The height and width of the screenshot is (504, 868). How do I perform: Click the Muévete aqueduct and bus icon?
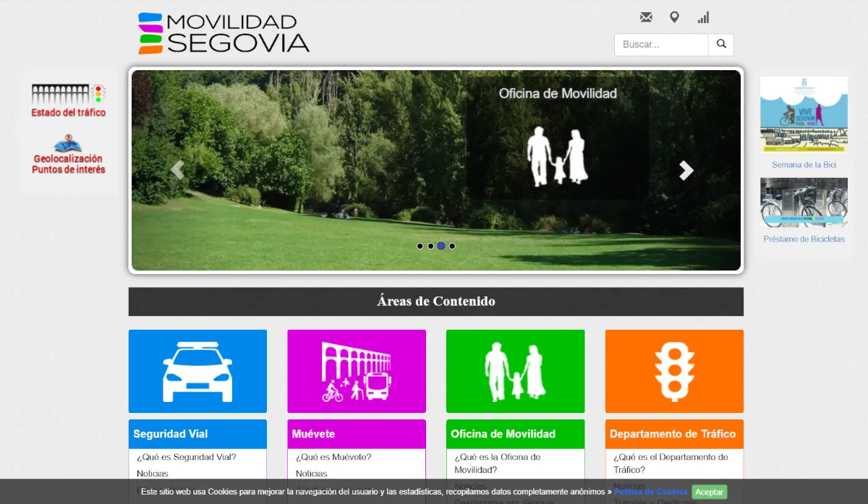(x=357, y=371)
